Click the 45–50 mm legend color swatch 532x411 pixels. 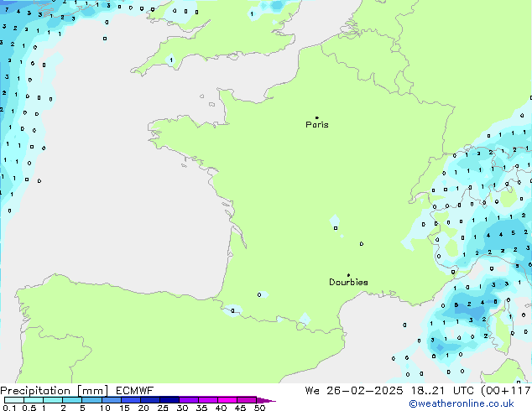(247, 400)
